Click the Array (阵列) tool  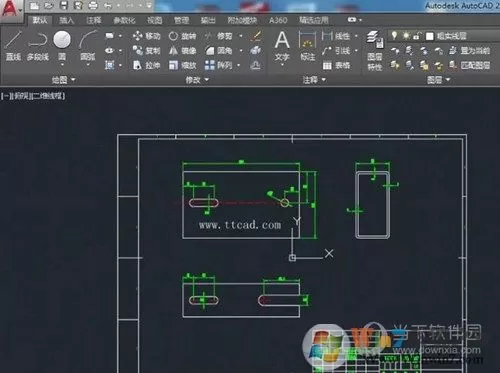[219, 65]
